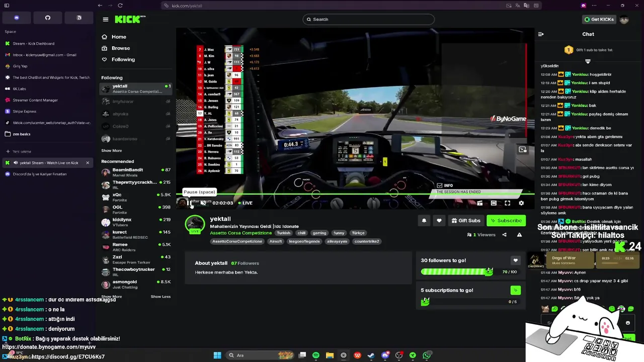The image size is (644, 362).
Task: Switch to Inbox Gmail tab
Action: tap(48, 55)
